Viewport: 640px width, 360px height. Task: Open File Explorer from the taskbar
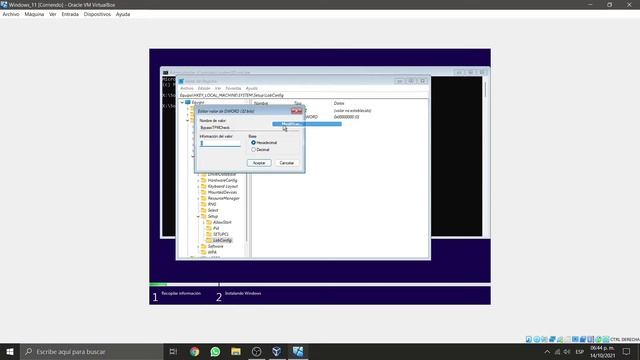(236, 351)
